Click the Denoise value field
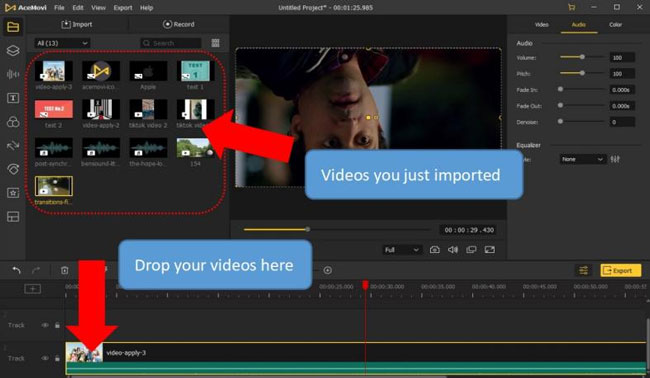The height and width of the screenshot is (378, 650). (x=622, y=122)
